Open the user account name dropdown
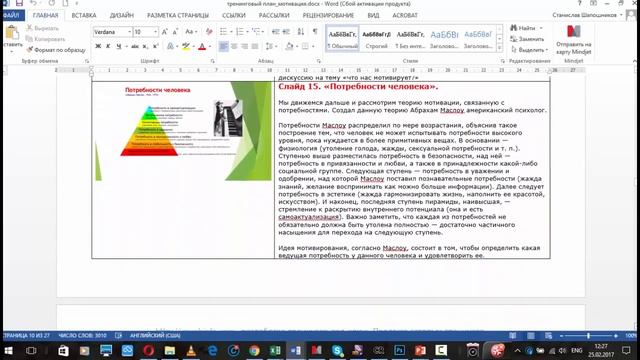Viewport: 640px width, 360px height. [x=588, y=15]
